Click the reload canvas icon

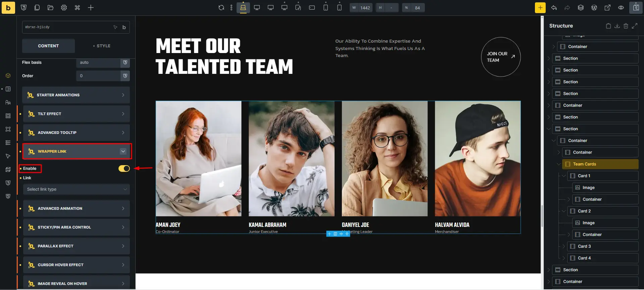click(221, 8)
